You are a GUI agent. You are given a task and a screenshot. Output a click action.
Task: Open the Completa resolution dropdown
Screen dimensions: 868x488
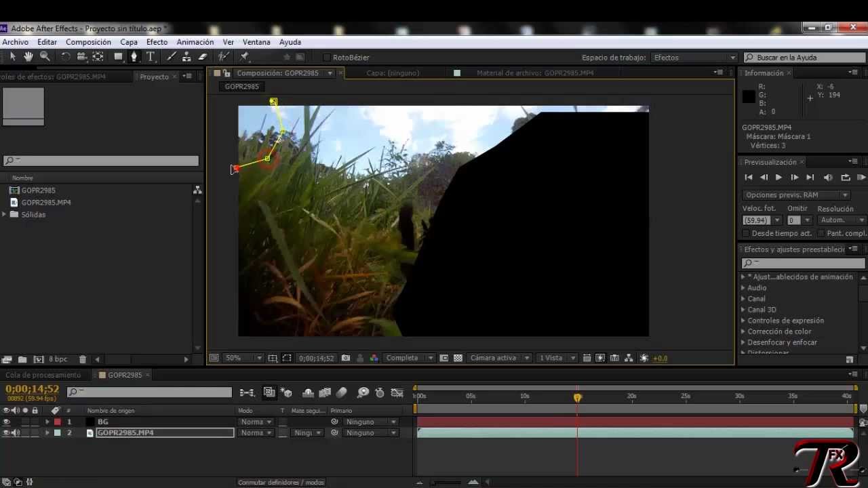click(x=409, y=358)
